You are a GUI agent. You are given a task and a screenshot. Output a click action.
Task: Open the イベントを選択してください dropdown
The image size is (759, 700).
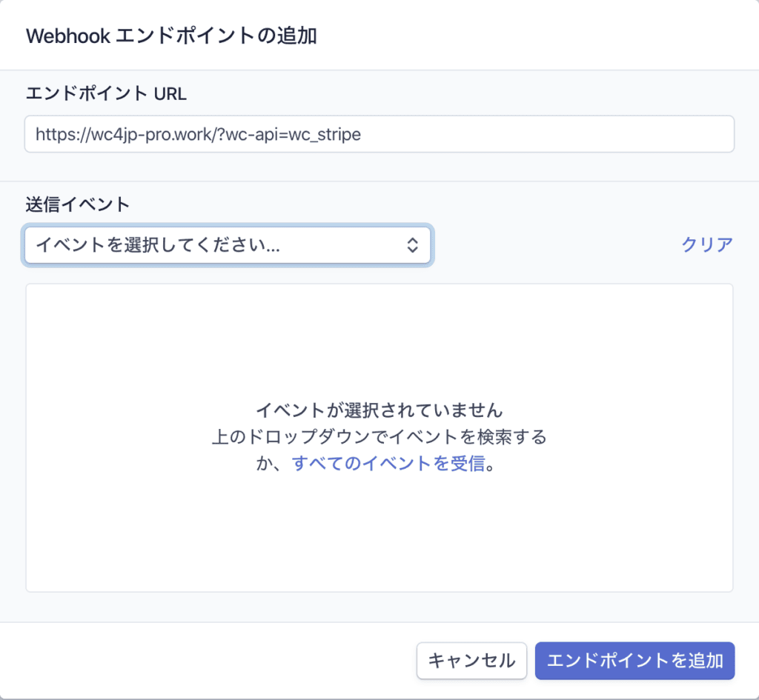[228, 245]
